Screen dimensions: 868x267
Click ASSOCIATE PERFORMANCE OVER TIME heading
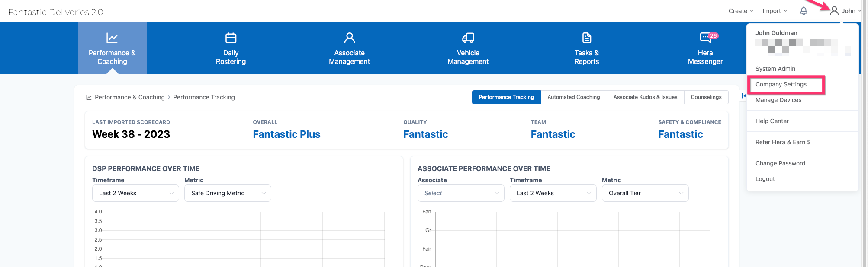484,168
